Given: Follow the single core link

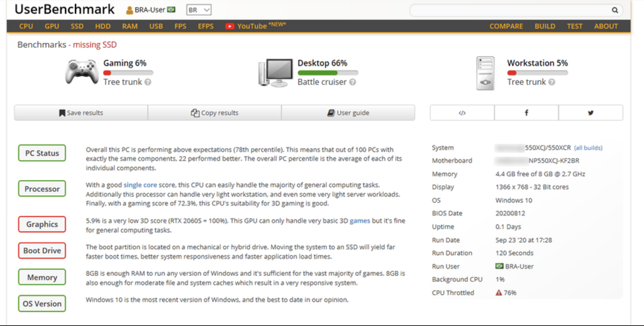Looking at the screenshot, I should click(140, 185).
